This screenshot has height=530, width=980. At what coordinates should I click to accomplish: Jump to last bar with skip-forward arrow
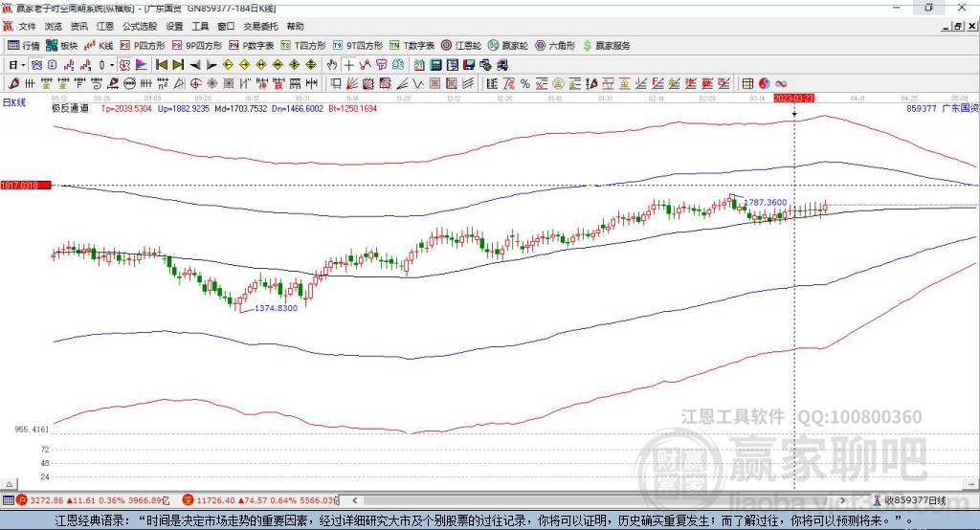click(x=178, y=65)
